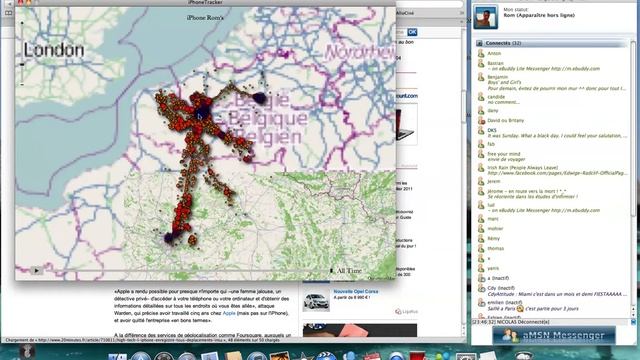Click the contact list scroll-down arrow
This screenshot has height=360, width=640.
point(633,315)
